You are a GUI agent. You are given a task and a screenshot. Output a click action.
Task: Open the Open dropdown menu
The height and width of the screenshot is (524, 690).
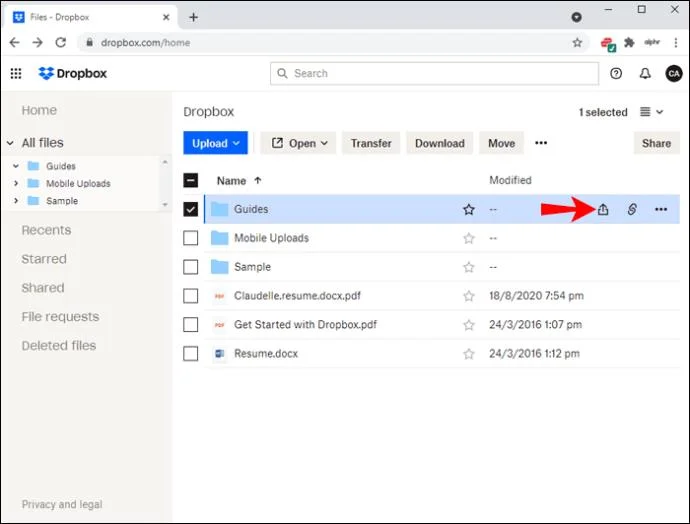[x=298, y=143]
